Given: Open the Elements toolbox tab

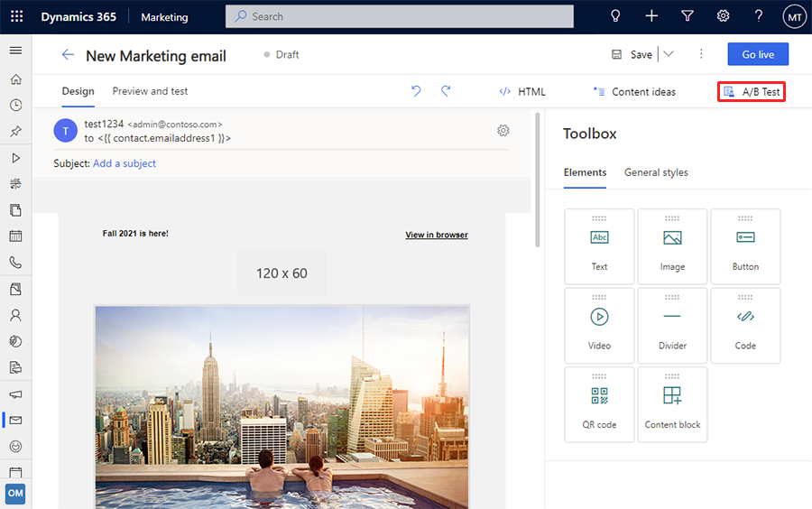Looking at the screenshot, I should pyautogui.click(x=586, y=172).
